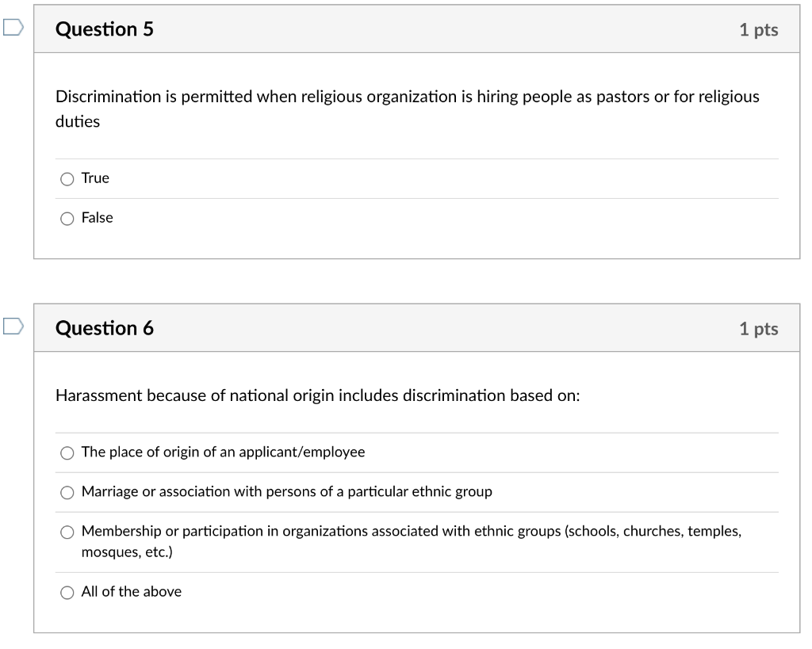This screenshot has height=649, width=812.
Task: Click the Question 6 header
Action: pos(104,328)
